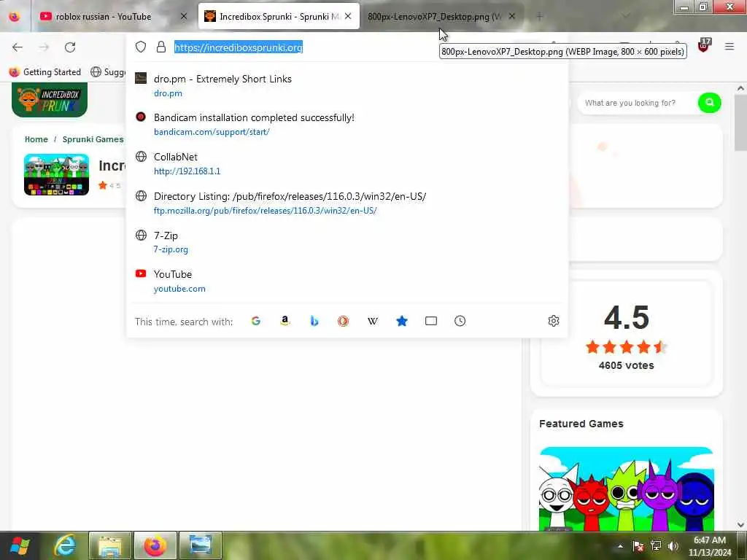Screen dimensions: 747x560
Task: Click the Incredibox game thumbnail
Action: tap(56, 174)
